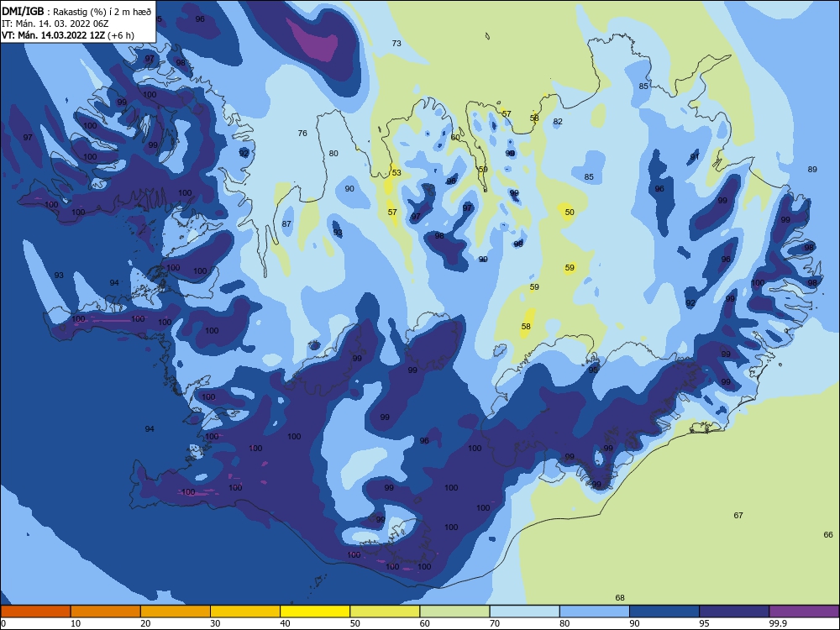This screenshot has height=630, width=840.
Task: Select the bright yellow 40–50 legend swatch
Action: coord(315,612)
